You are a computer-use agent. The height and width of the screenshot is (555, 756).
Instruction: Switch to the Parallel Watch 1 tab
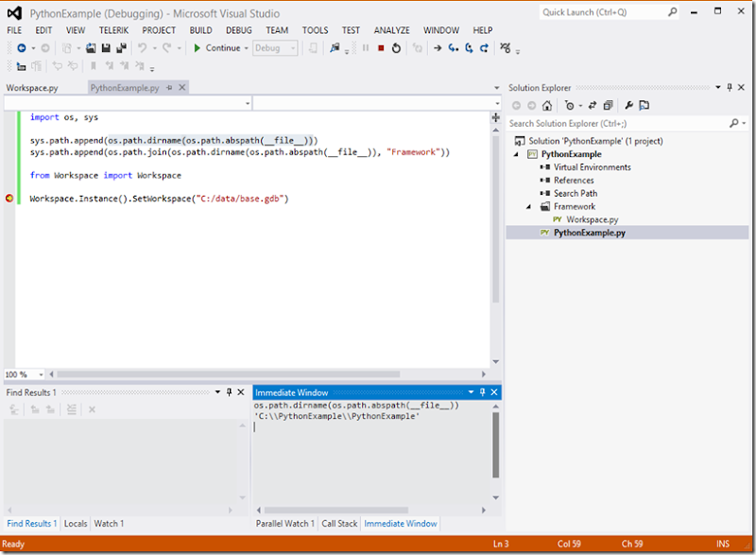click(x=285, y=523)
